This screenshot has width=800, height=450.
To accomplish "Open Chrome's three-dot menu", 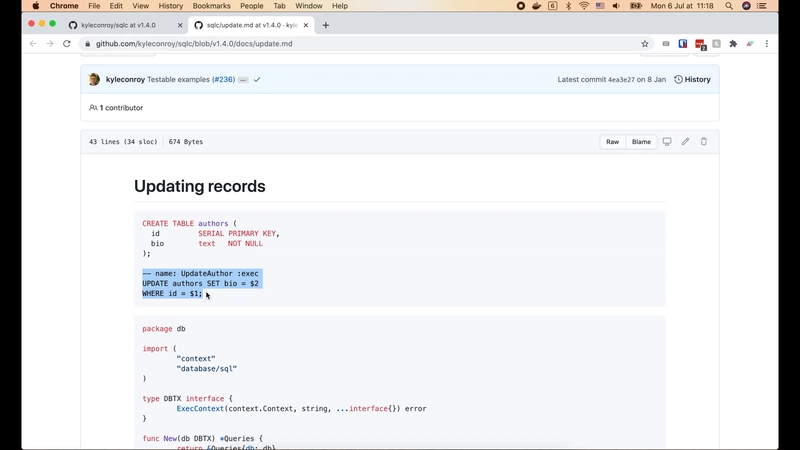I will [x=767, y=44].
